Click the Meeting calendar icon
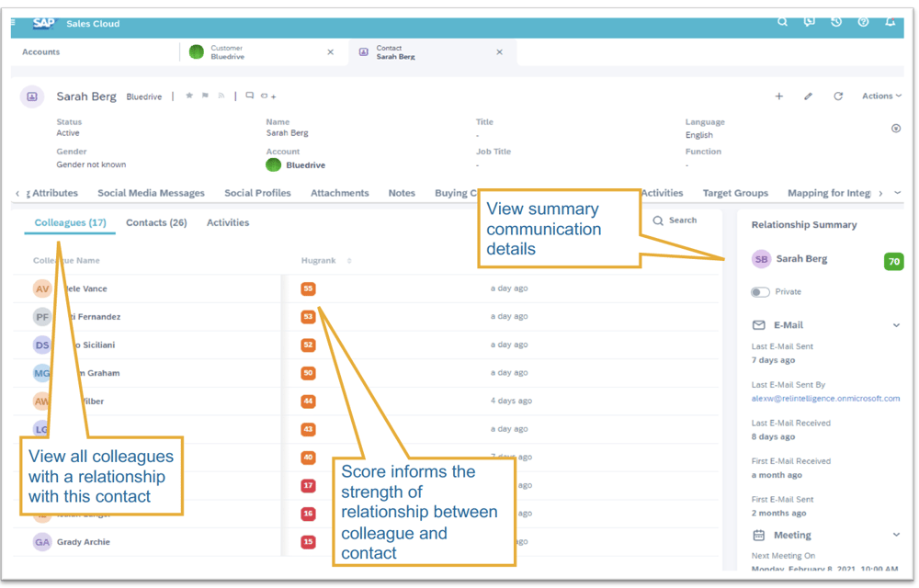The height and width of the screenshot is (588, 919). [x=759, y=535]
